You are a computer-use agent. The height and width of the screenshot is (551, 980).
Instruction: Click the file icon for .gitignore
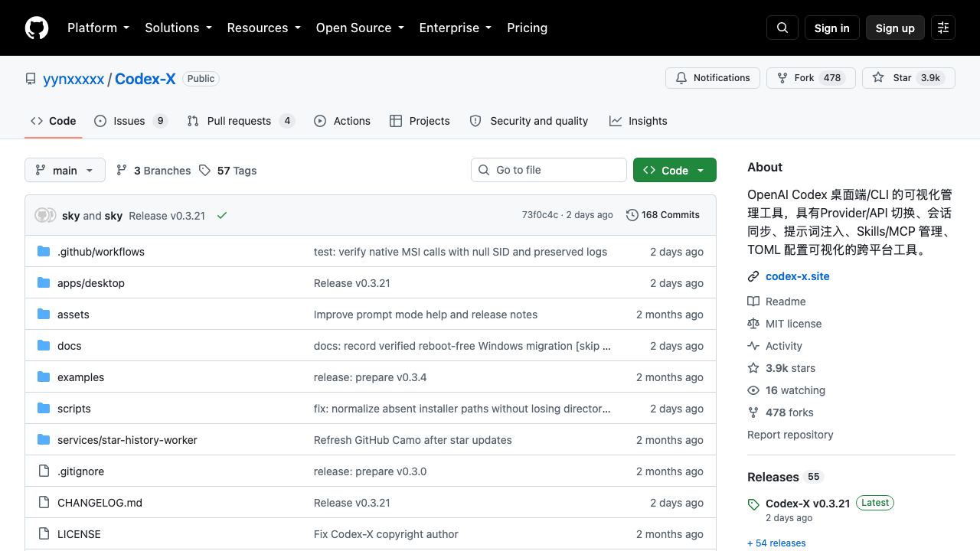(44, 471)
